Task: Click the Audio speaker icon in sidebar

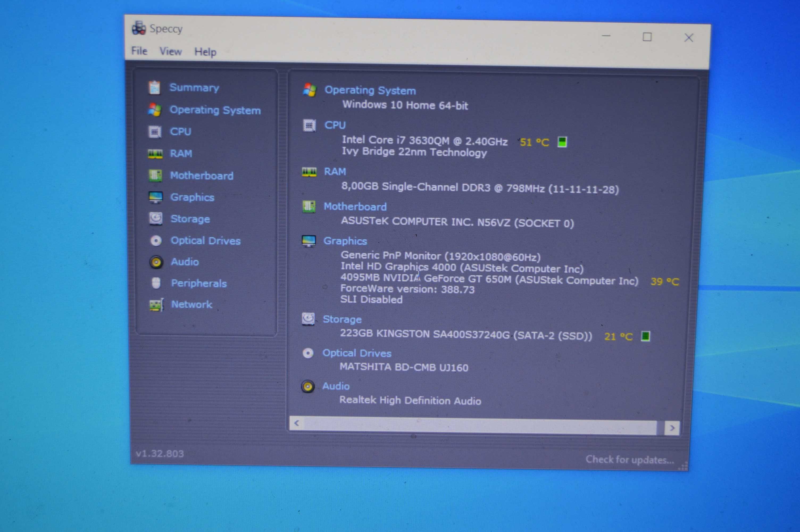Action: tap(156, 262)
